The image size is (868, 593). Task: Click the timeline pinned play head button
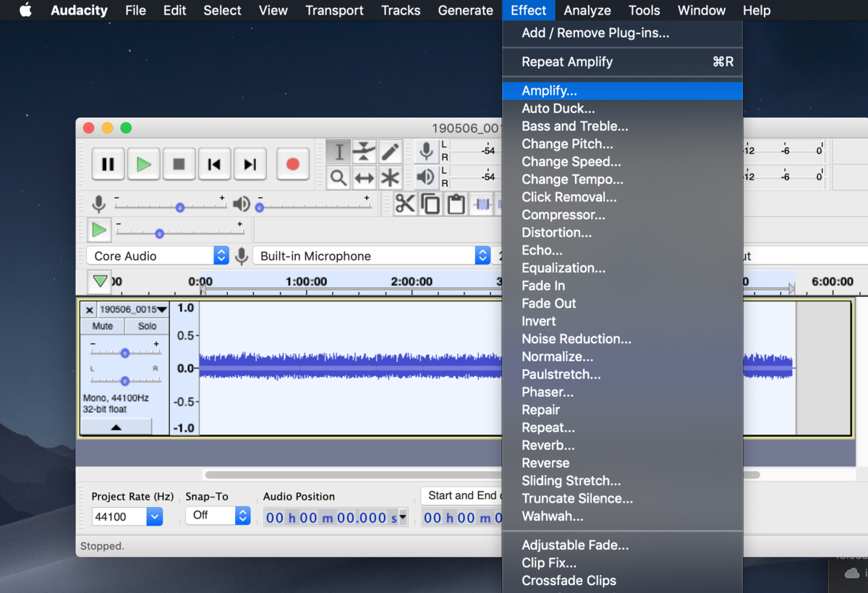pyautogui.click(x=100, y=281)
